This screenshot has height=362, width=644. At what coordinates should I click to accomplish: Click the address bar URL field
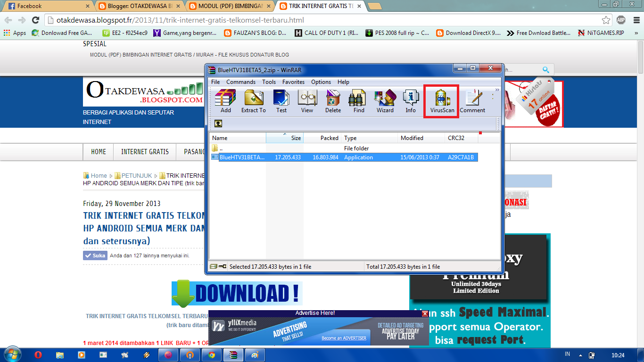(323, 20)
